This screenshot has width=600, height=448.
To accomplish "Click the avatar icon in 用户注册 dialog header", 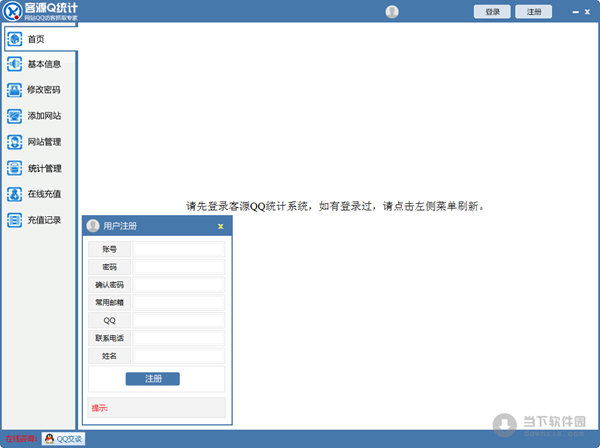I will click(93, 226).
